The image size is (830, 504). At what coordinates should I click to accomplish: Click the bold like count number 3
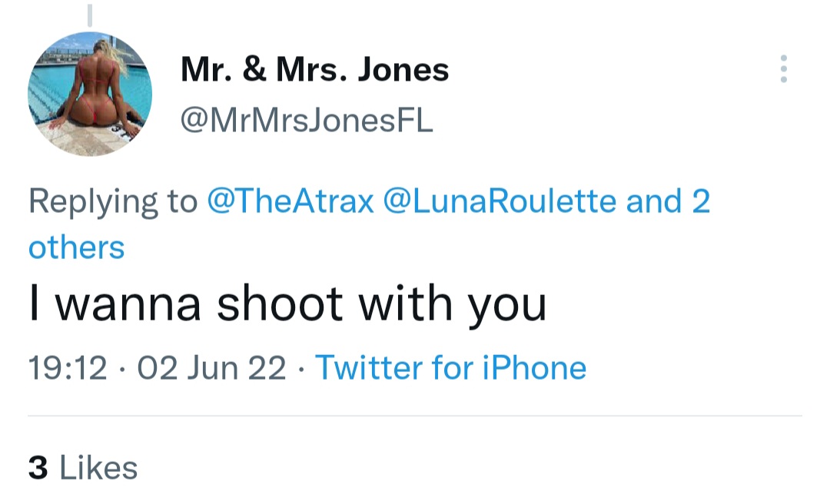click(38, 468)
